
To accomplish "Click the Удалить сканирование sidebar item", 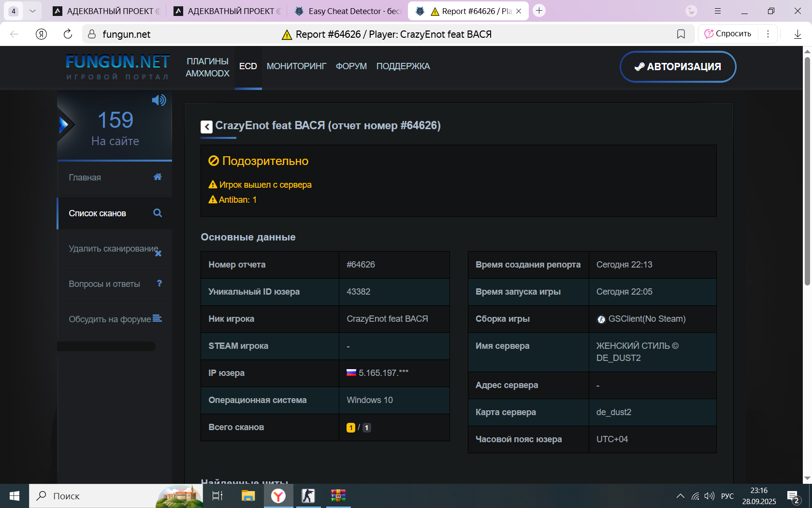I will 115,249.
